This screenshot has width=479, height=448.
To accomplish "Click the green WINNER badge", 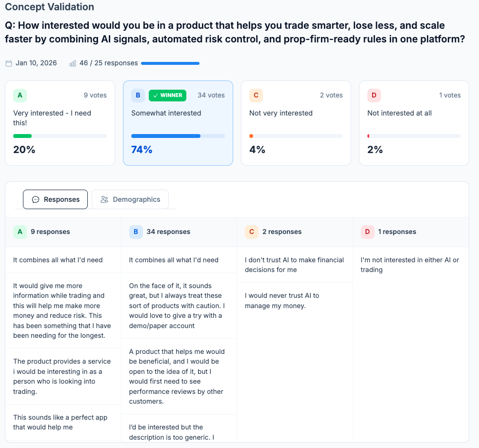I will coord(167,96).
